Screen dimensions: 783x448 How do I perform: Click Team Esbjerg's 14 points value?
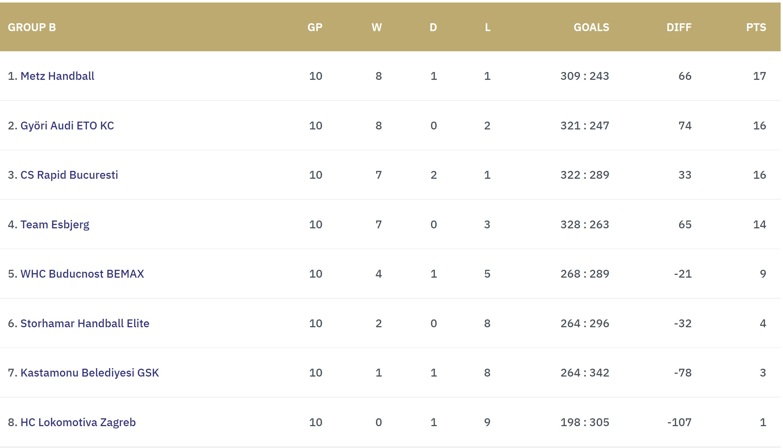coord(760,224)
